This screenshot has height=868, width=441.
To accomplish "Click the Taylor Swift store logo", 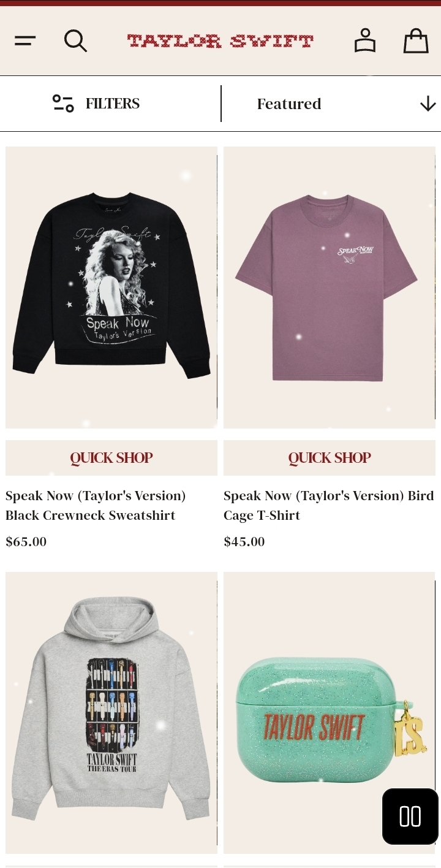I will coord(220,41).
